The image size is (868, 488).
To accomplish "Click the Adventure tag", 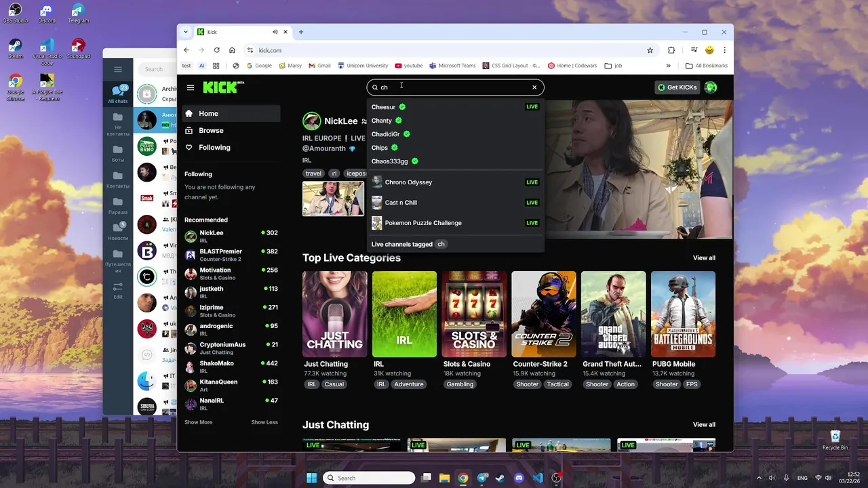I will (409, 384).
